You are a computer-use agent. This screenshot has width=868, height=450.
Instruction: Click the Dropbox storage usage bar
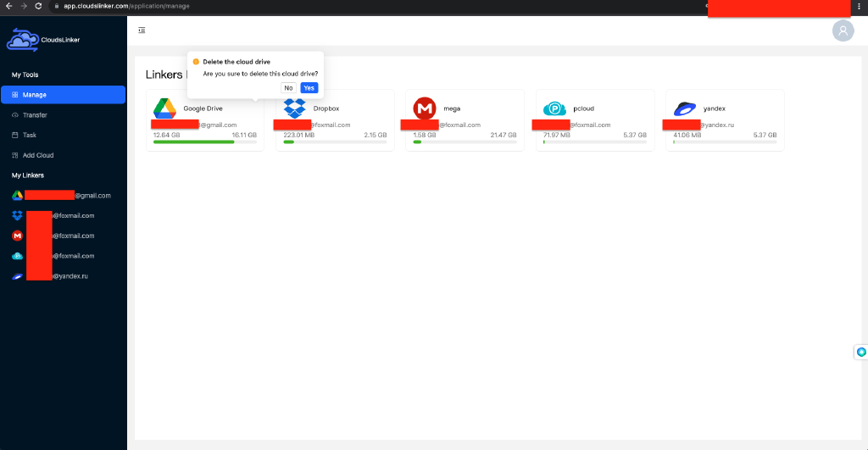(335, 142)
